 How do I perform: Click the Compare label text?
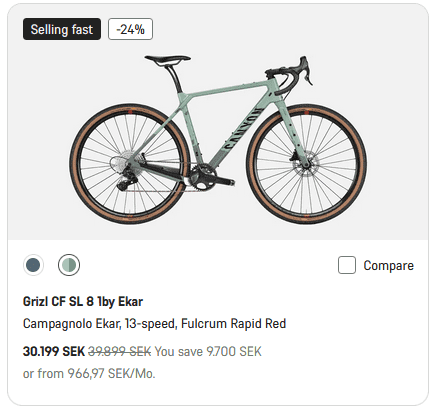(388, 266)
